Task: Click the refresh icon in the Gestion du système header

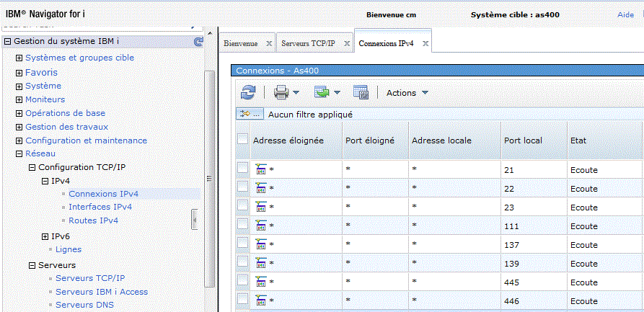Action: 198,42
